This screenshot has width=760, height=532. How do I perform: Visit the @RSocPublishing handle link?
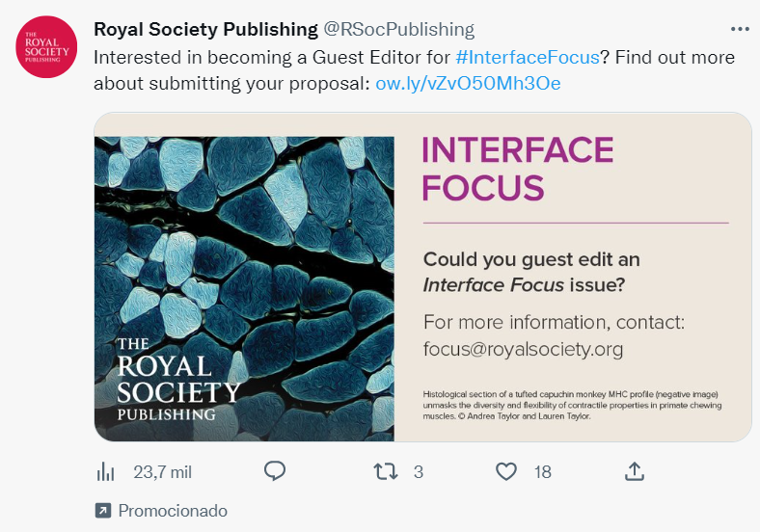pos(398,30)
